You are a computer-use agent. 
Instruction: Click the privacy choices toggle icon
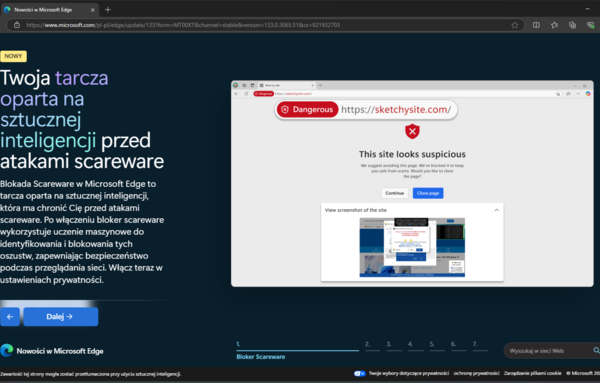point(360,373)
